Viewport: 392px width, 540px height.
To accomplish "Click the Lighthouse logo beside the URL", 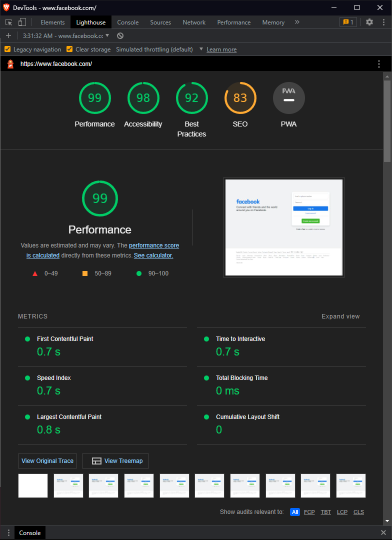I will tap(10, 63).
